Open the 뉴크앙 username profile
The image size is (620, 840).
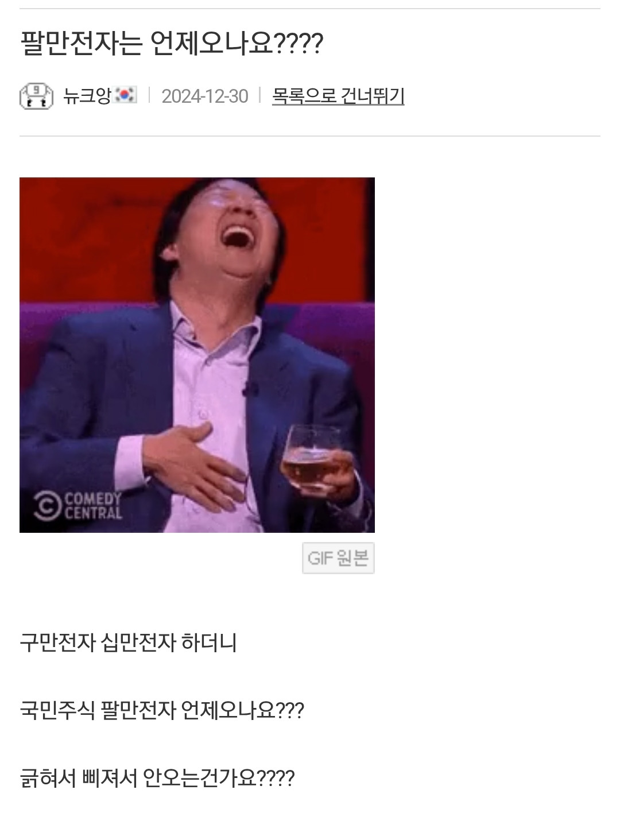[x=87, y=95]
